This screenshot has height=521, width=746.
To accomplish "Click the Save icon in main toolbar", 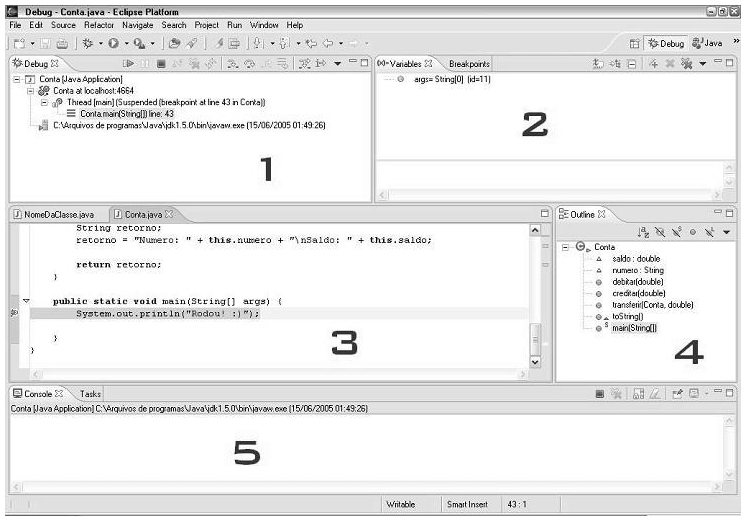I will (x=45, y=44).
